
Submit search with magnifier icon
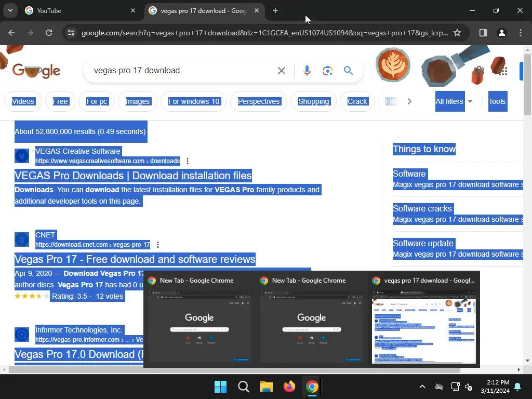click(348, 71)
